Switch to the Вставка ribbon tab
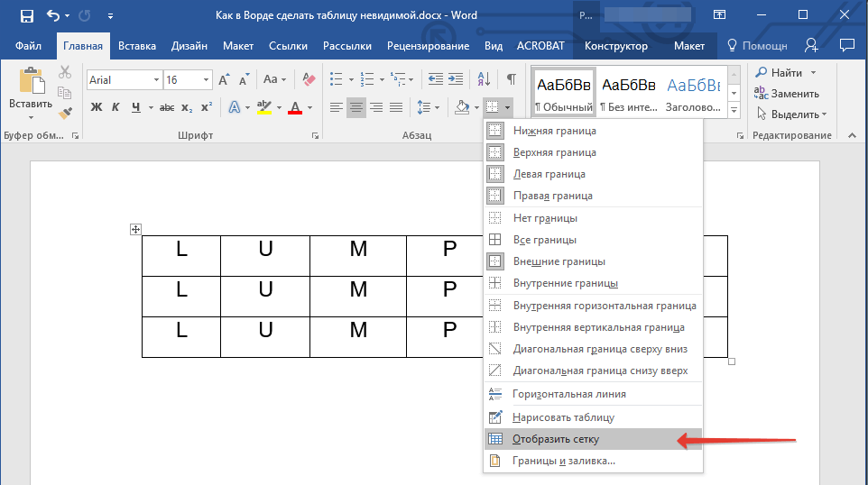 [137, 46]
